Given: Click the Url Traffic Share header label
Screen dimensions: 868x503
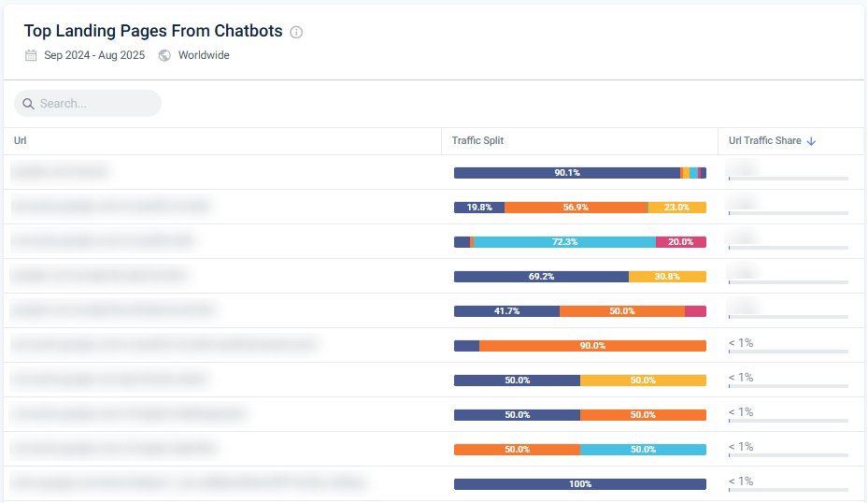Looking at the screenshot, I should 764,141.
